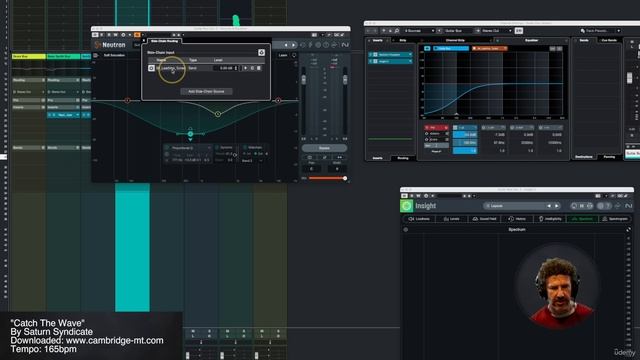Toggle equalizer band 3 on/off

tap(513, 128)
